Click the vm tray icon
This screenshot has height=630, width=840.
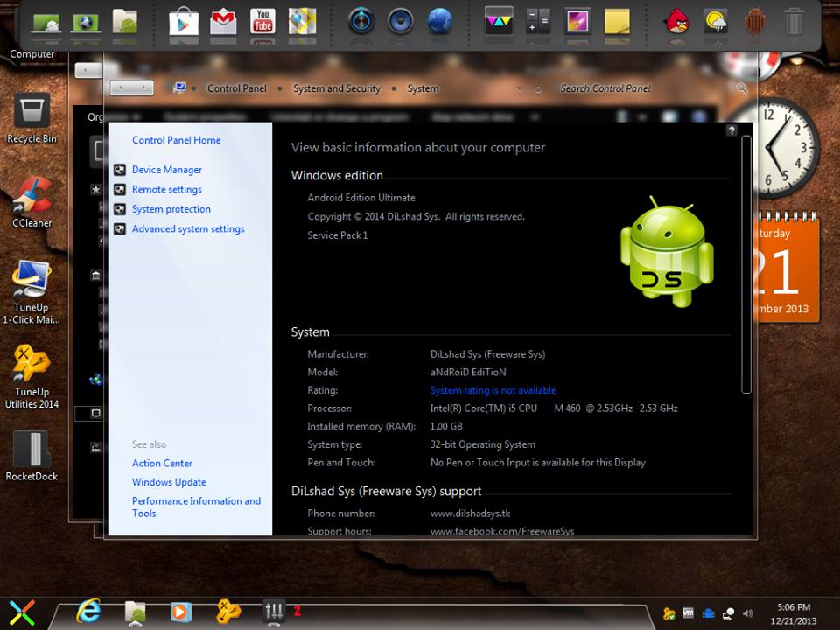pyautogui.click(x=689, y=612)
